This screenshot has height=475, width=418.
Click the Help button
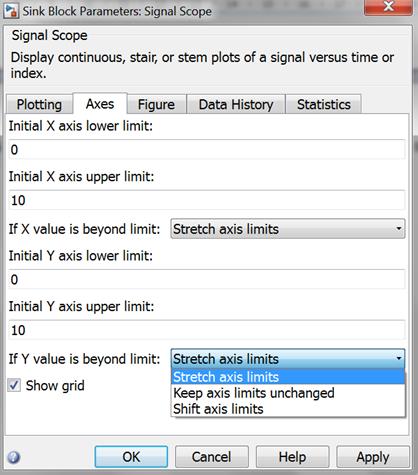coord(292,457)
